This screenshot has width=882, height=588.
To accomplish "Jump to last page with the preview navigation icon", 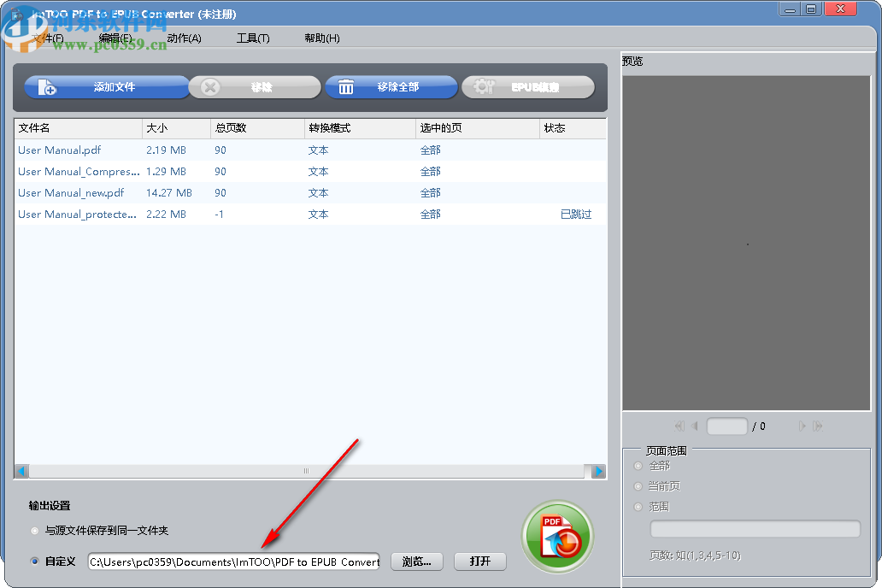I will coord(817,426).
